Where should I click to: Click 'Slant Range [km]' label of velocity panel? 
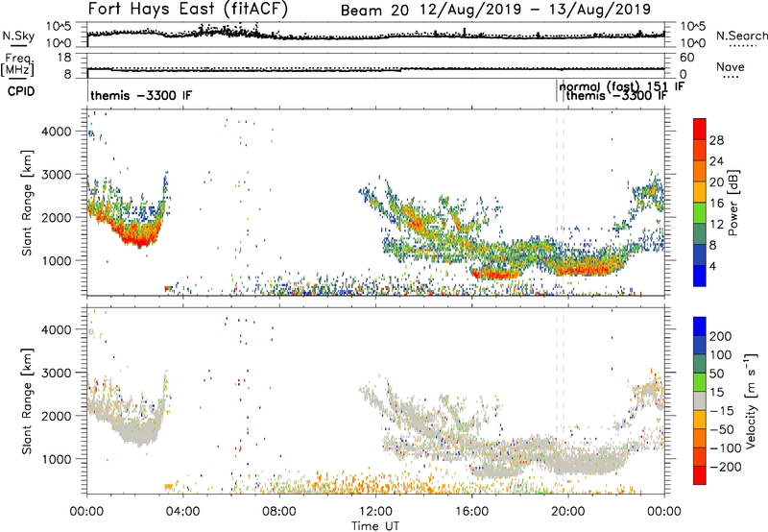coord(27,401)
